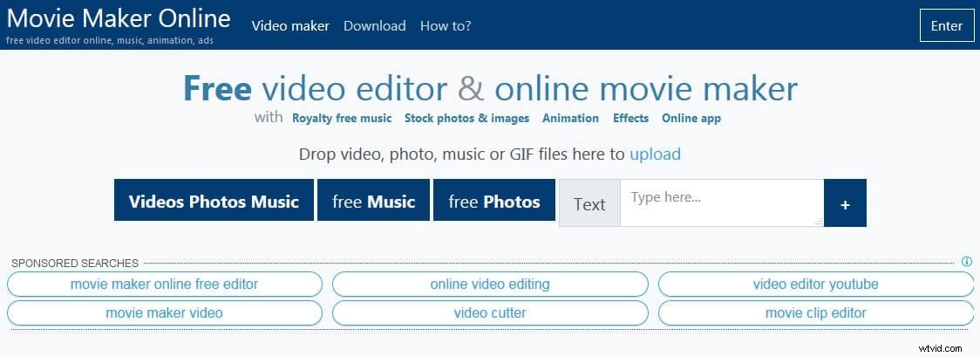Viewport: 980px width, 357px height.
Task: Click the Text label tab
Action: 589,203
